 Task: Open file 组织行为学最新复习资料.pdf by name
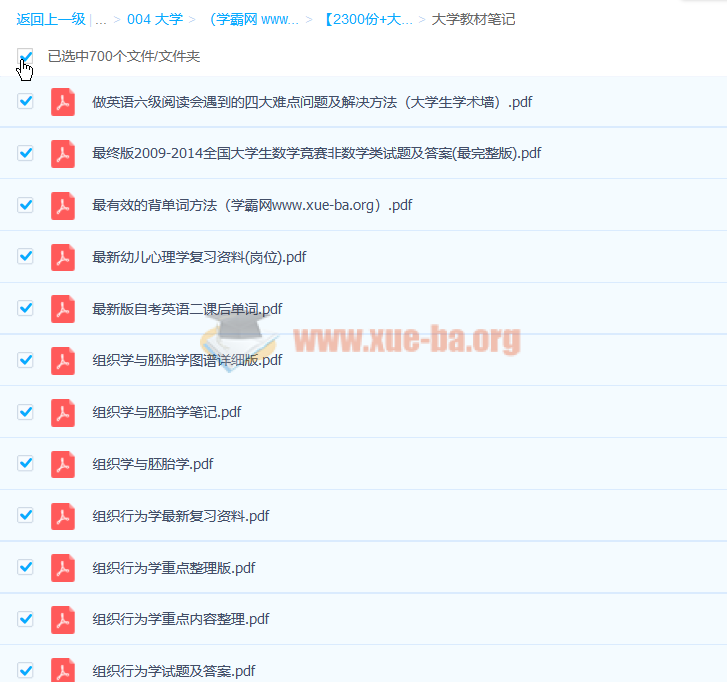180,516
